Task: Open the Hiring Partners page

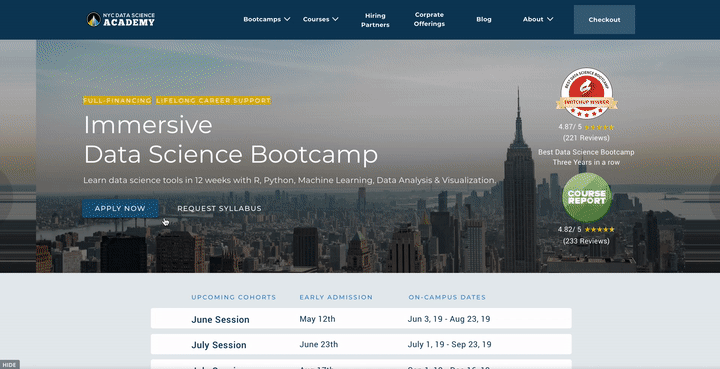Action: click(x=375, y=20)
